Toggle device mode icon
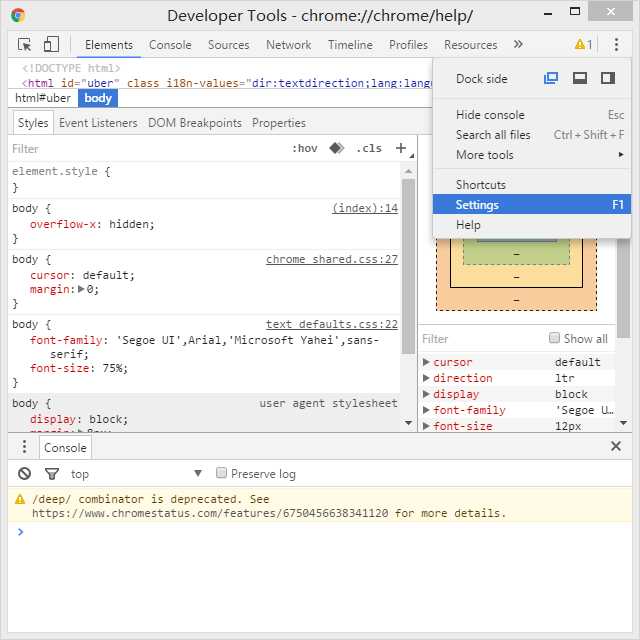Viewport: 640px width, 640px height. (51, 44)
